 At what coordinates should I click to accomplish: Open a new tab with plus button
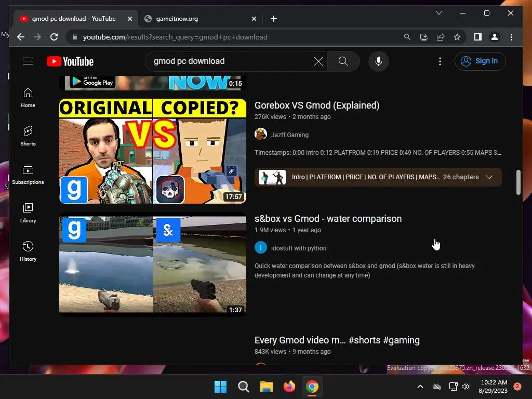(273, 19)
